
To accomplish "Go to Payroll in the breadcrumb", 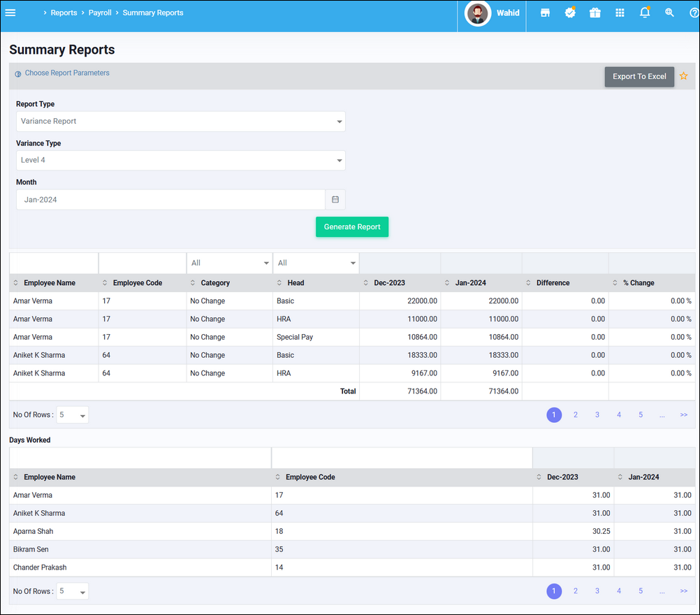I will point(100,13).
